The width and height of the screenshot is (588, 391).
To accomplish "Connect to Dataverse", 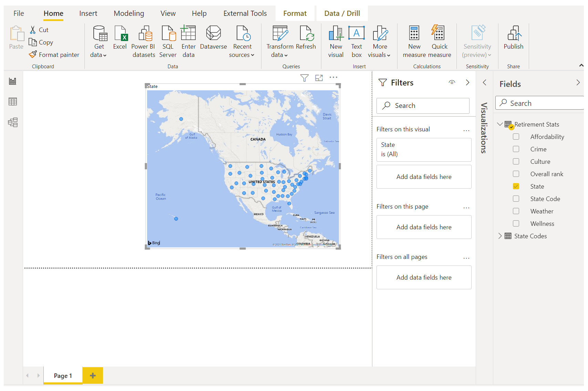I will 213,38.
